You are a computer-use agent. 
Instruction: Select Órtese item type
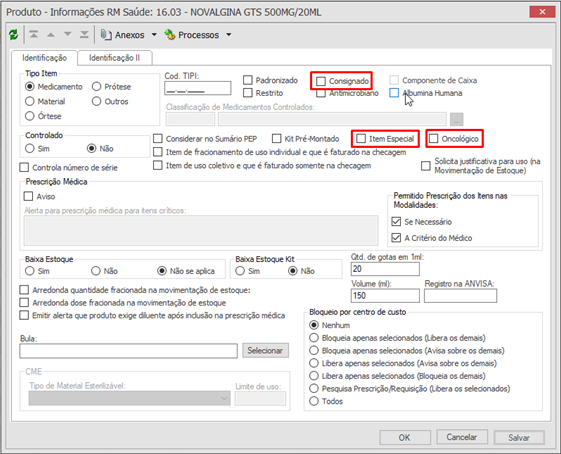pos(30,116)
